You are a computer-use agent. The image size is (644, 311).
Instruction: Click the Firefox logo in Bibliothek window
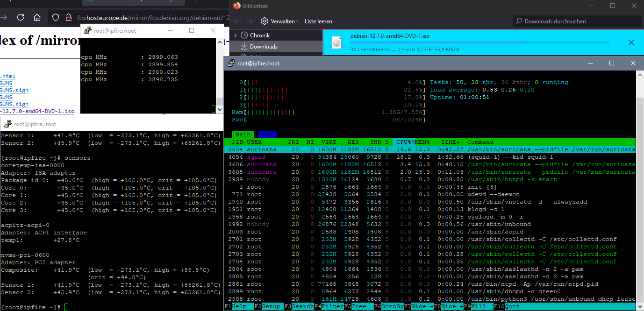click(x=237, y=6)
